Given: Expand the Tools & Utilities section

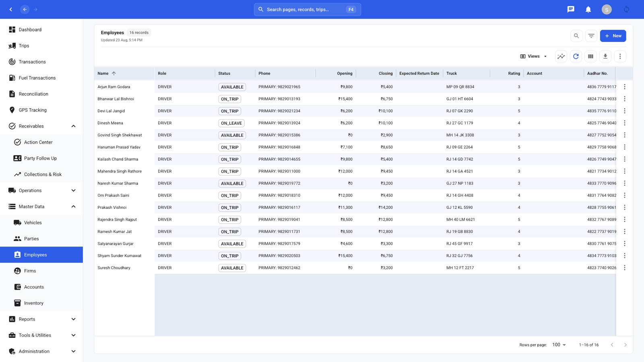Looking at the screenshot, I should [x=73, y=335].
